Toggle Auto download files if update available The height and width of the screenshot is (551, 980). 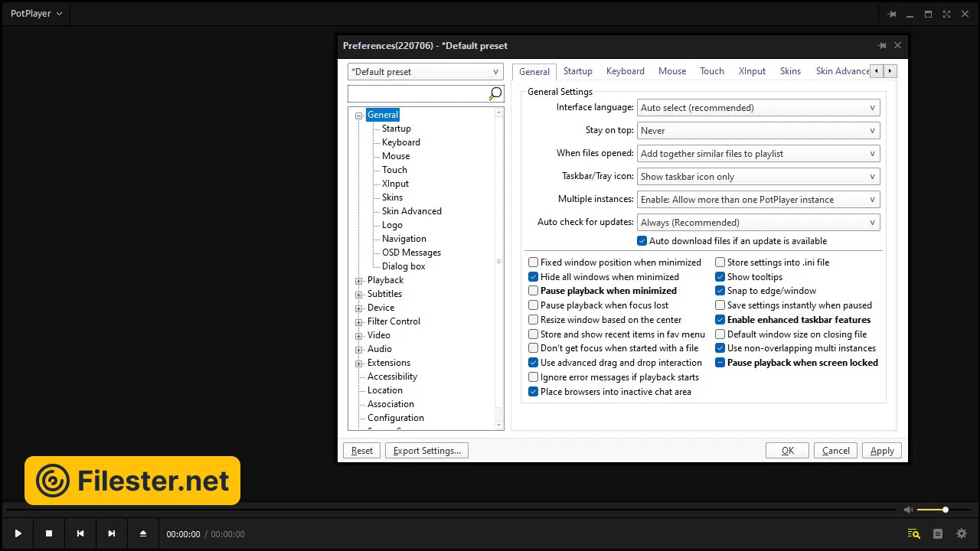642,241
